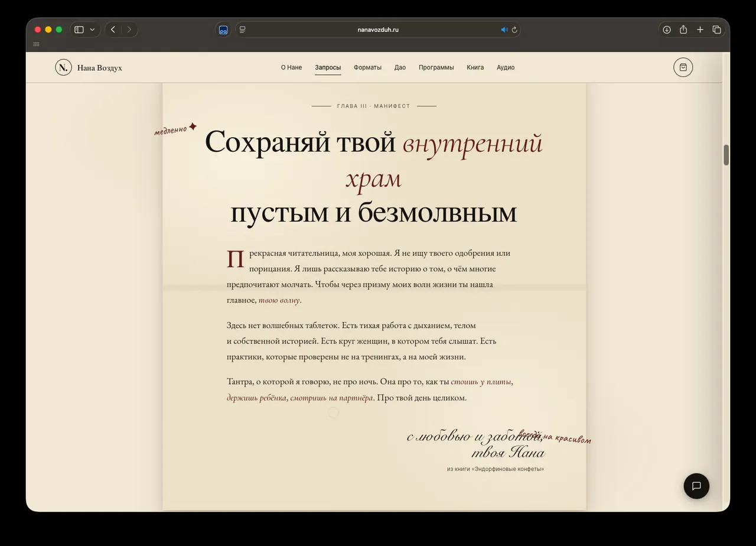Click the italic link твою волну
This screenshot has height=546, width=756.
tap(279, 300)
